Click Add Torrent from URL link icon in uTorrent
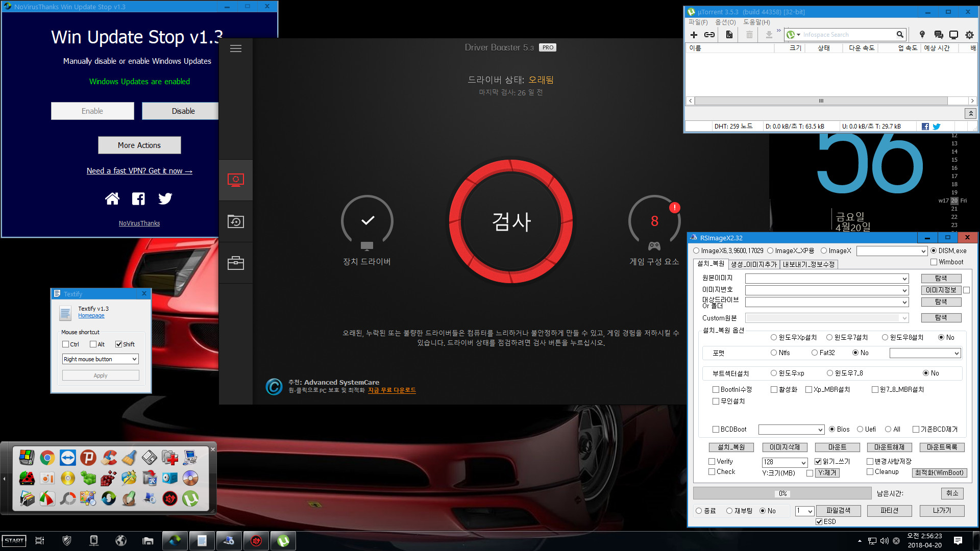The height and width of the screenshot is (551, 980). [x=709, y=35]
